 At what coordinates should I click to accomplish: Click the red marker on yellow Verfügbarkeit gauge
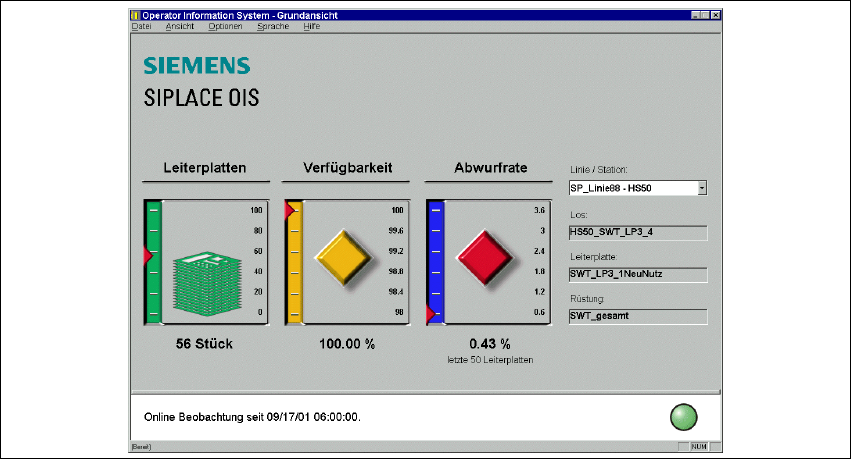[x=289, y=211]
